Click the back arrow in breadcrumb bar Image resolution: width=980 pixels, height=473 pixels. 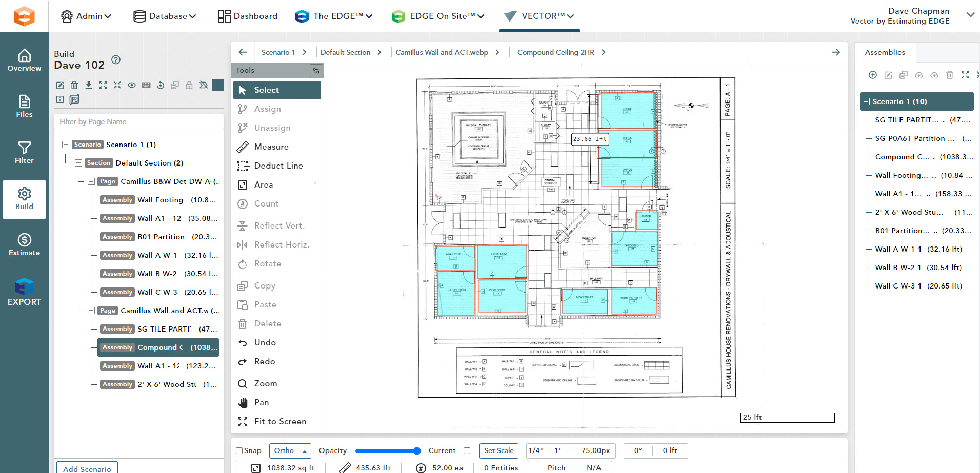(243, 52)
